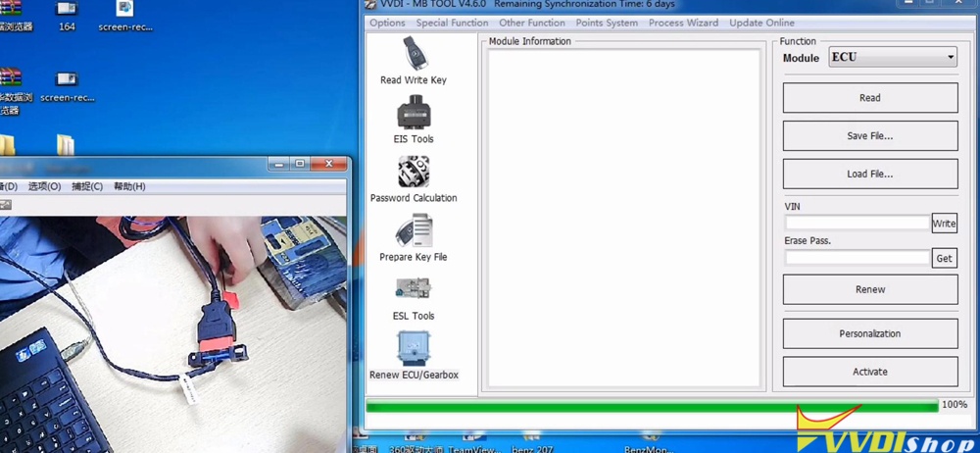
Task: Open EIS Tools icon
Action: click(414, 120)
